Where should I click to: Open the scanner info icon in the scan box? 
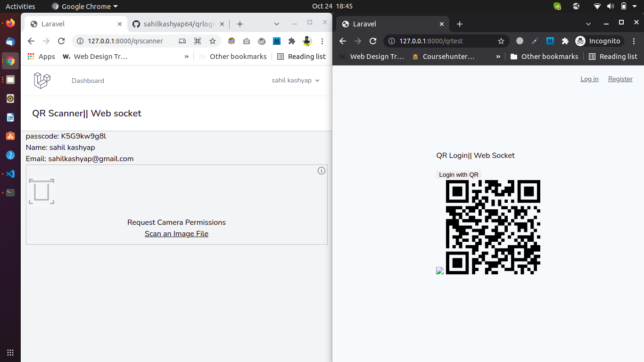pos(322,171)
